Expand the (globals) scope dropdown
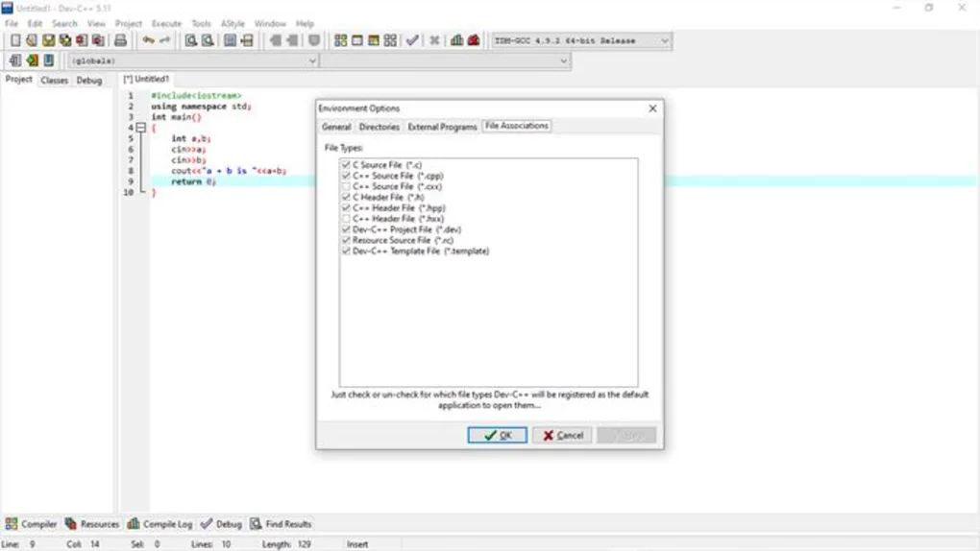 [x=311, y=60]
